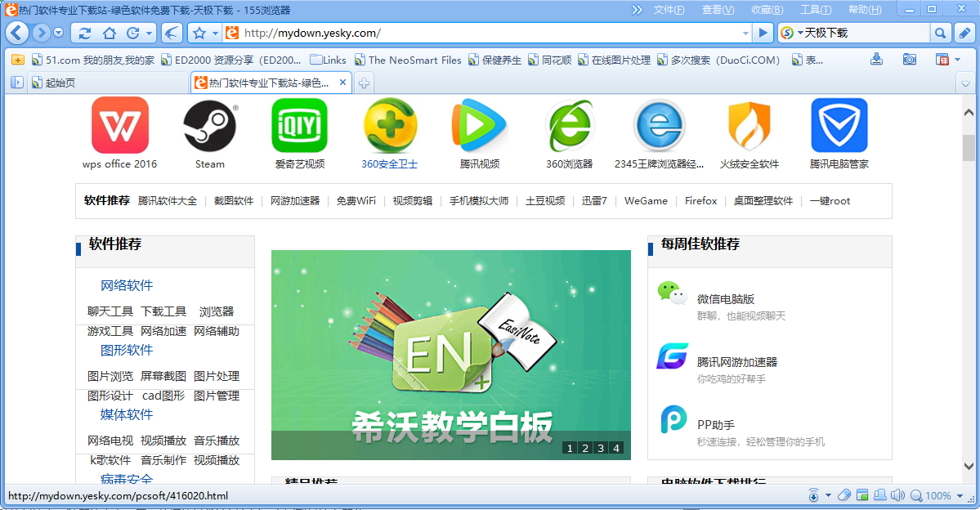Click the Steam app icon
The width and height of the screenshot is (980, 510).
[x=210, y=125]
